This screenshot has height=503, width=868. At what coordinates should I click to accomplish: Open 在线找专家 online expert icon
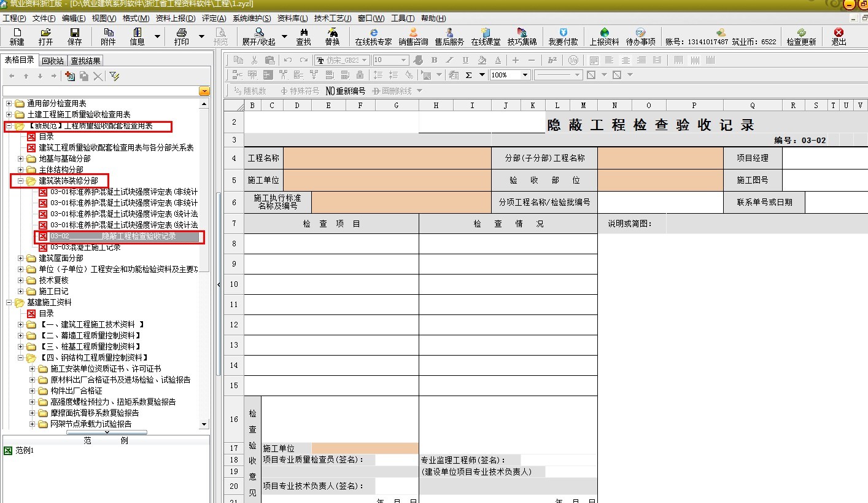point(373,36)
